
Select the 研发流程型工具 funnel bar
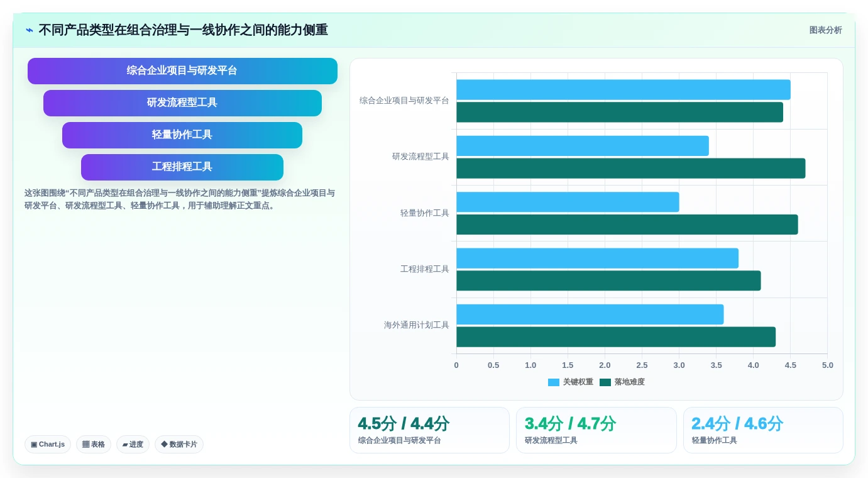click(x=182, y=103)
